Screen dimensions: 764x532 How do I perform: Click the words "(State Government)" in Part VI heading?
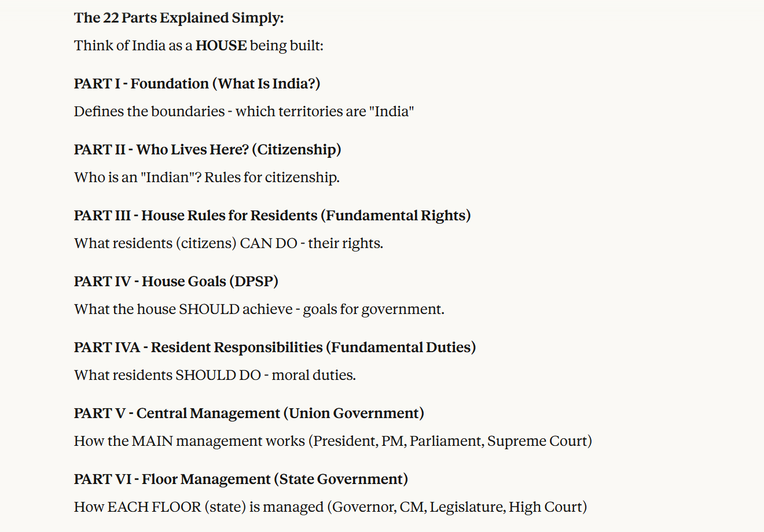[341, 479]
